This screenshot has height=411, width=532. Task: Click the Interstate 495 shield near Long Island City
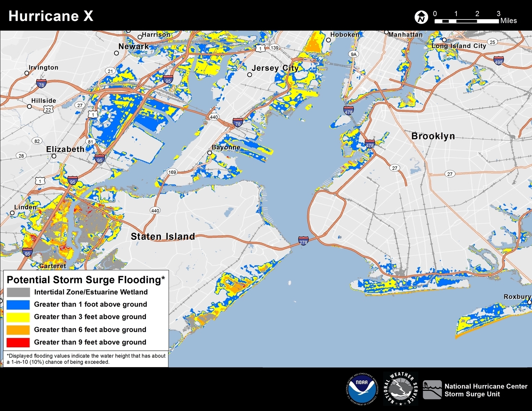pos(498,61)
